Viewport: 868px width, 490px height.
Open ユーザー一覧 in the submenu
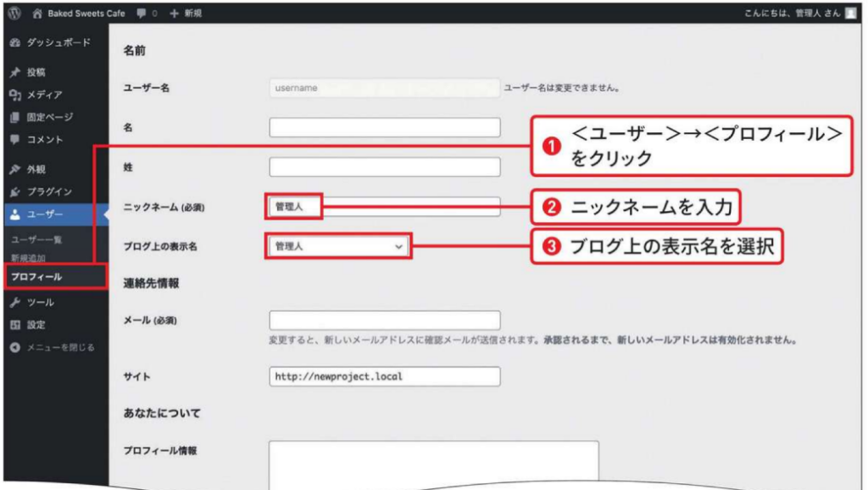36,240
